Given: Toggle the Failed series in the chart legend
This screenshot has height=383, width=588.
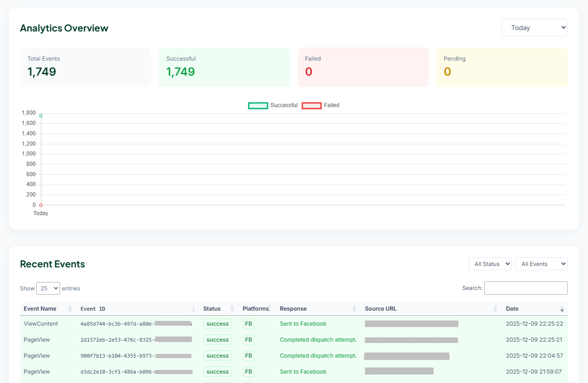Looking at the screenshot, I should [x=321, y=105].
